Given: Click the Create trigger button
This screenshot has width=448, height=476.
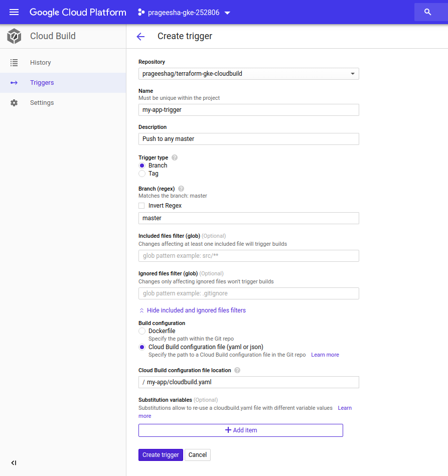Looking at the screenshot, I should coord(161,455).
